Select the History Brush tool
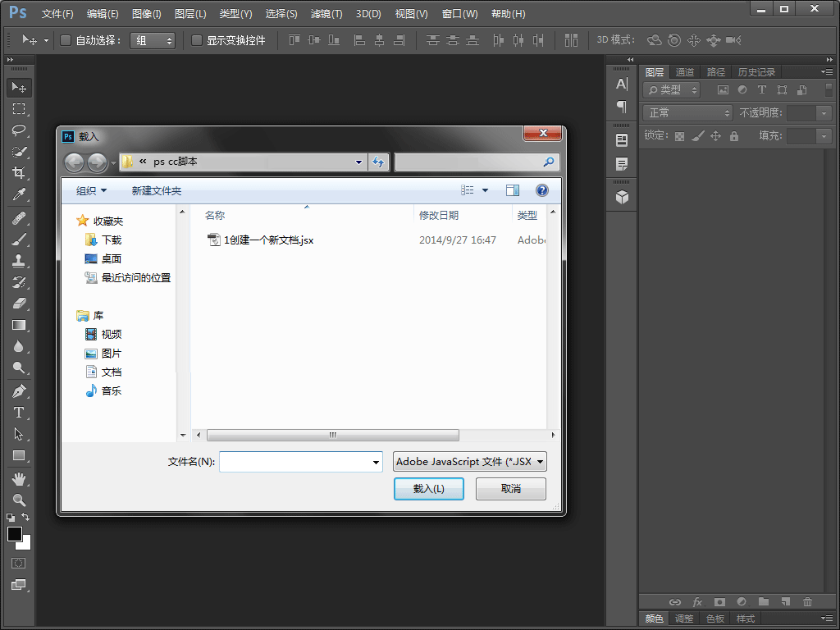This screenshot has width=840, height=630. (19, 282)
